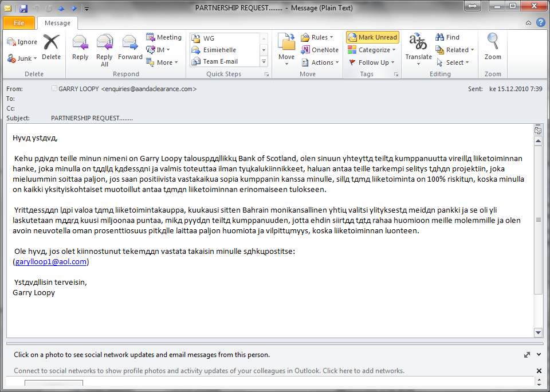
Task: Click the Outlook envelope window icon
Action: click(7, 8)
